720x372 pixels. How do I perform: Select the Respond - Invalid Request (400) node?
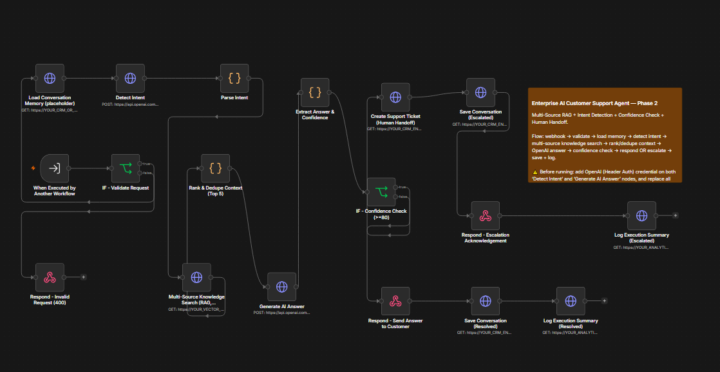50,277
